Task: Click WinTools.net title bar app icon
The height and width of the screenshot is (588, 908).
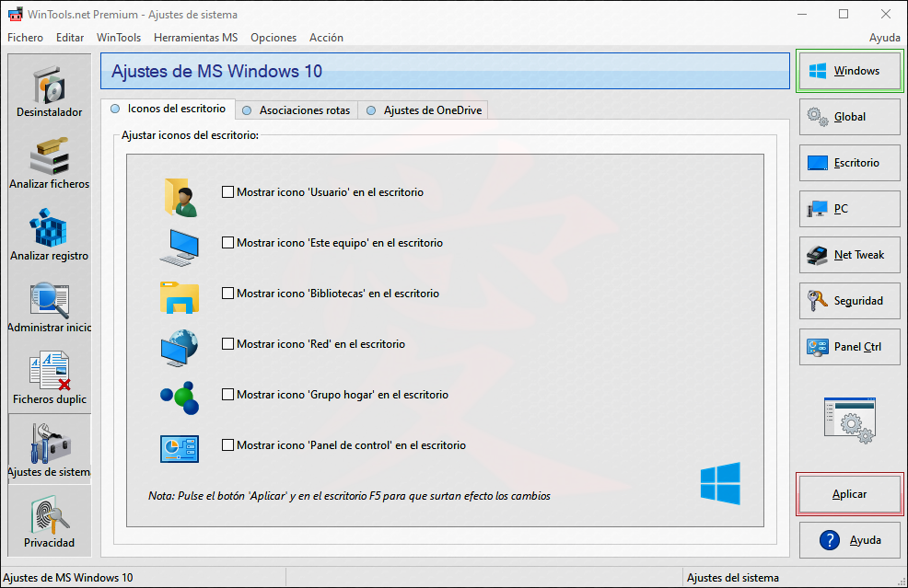Action: pyautogui.click(x=15, y=14)
